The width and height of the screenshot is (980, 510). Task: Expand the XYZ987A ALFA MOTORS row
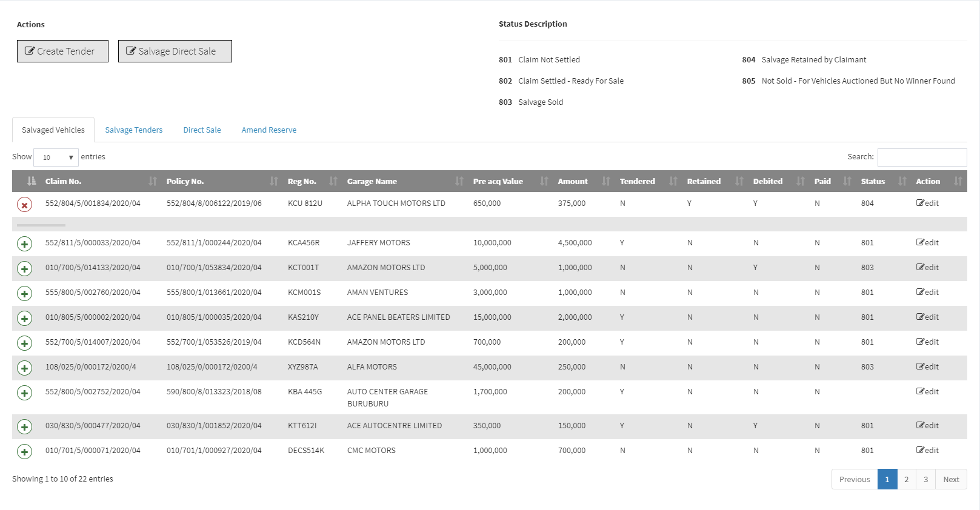click(x=24, y=368)
